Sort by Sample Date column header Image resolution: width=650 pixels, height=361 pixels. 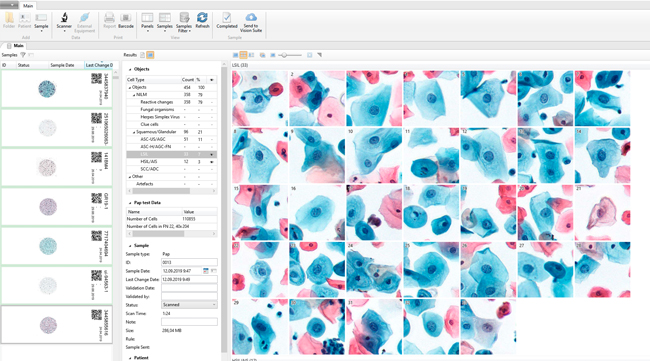tap(62, 65)
